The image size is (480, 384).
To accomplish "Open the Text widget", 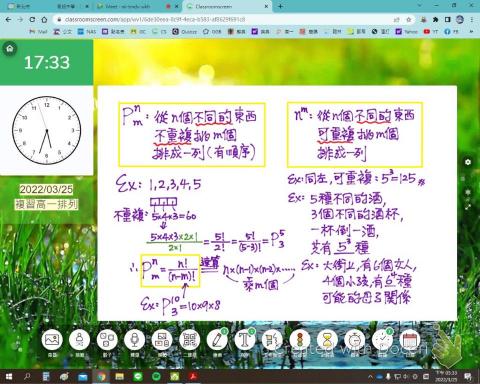I will tap(245, 340).
